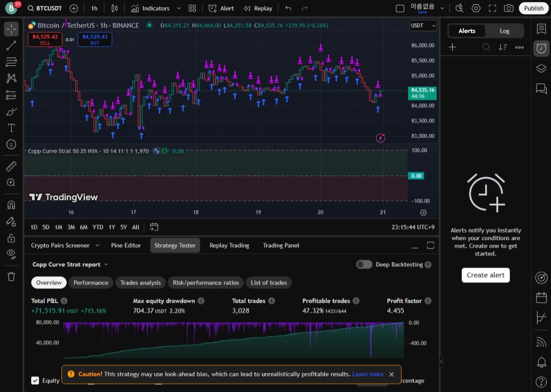Change the 1h time interval
Image resolution: width=551 pixels, height=392 pixels.
[x=94, y=9]
